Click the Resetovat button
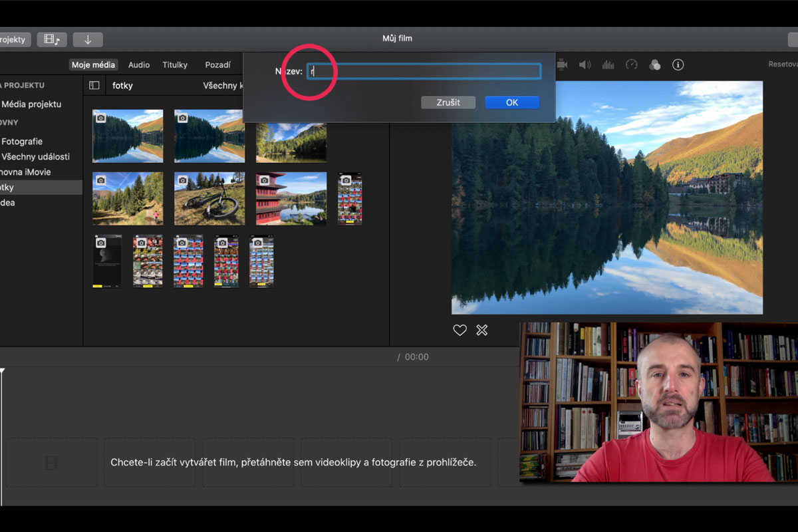This screenshot has width=798, height=532. point(783,65)
